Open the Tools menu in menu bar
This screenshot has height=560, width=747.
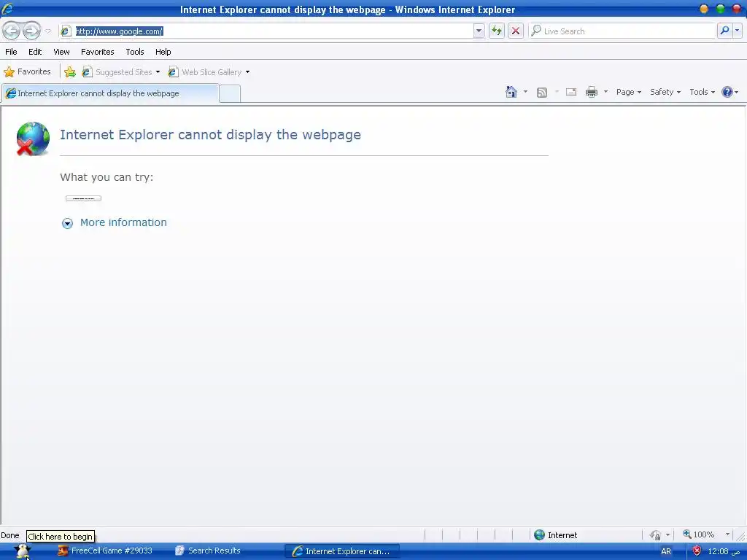click(135, 52)
